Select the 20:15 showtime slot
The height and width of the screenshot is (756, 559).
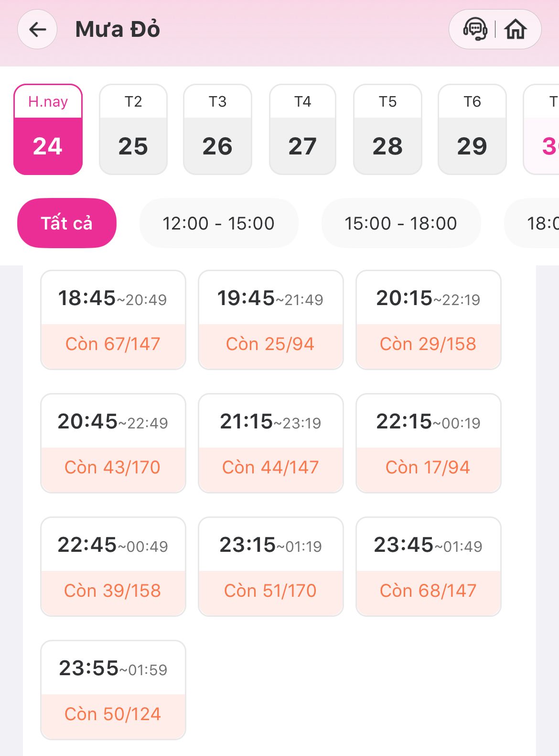[x=429, y=320]
